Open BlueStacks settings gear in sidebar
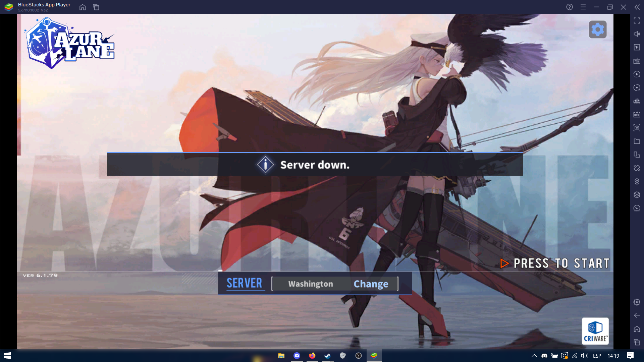Viewport: 644px width, 362px height. tap(637, 302)
